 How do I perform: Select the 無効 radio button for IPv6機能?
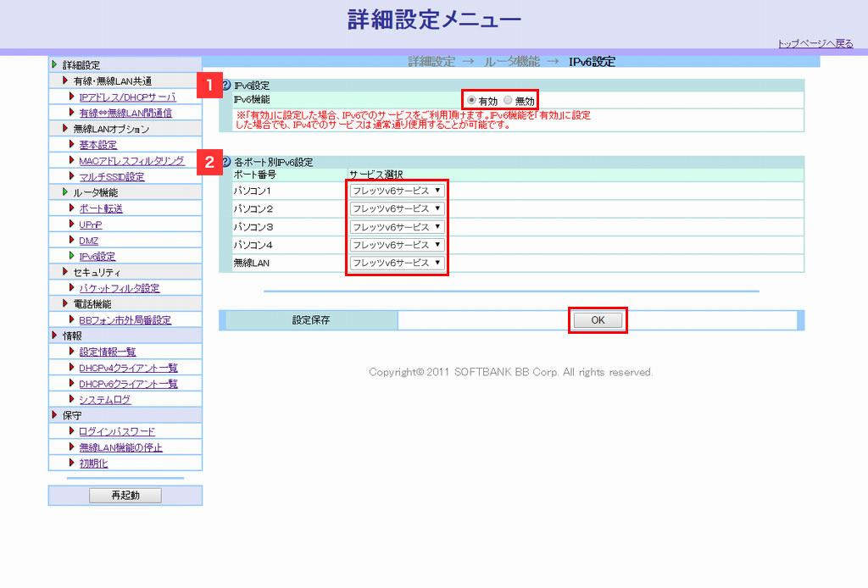click(x=509, y=100)
